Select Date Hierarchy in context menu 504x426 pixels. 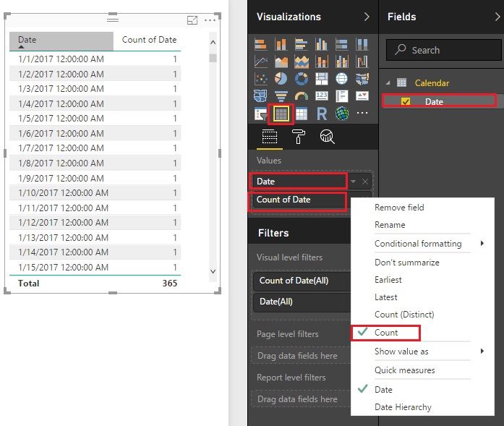[x=403, y=407]
